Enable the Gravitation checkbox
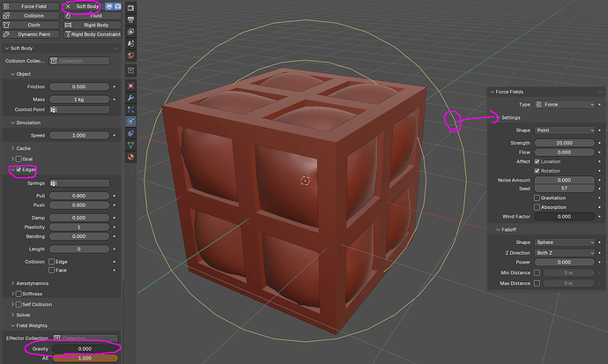Viewport: 608px width, 364px height. pos(537,198)
